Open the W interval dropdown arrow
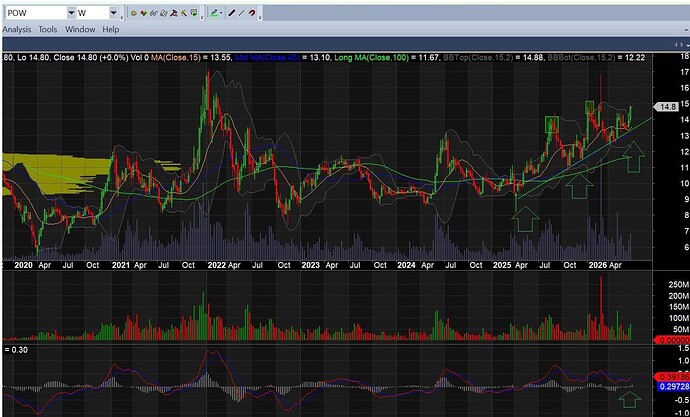690x417 pixels. click(x=114, y=13)
